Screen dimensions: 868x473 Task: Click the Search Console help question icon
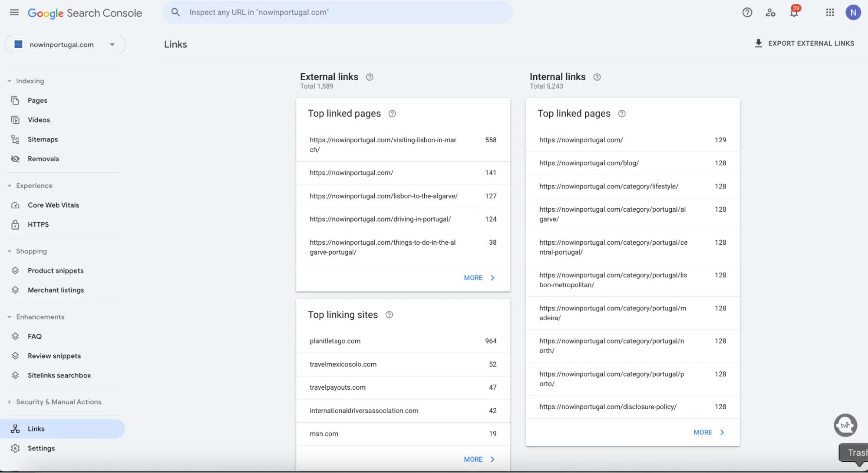pyautogui.click(x=747, y=12)
